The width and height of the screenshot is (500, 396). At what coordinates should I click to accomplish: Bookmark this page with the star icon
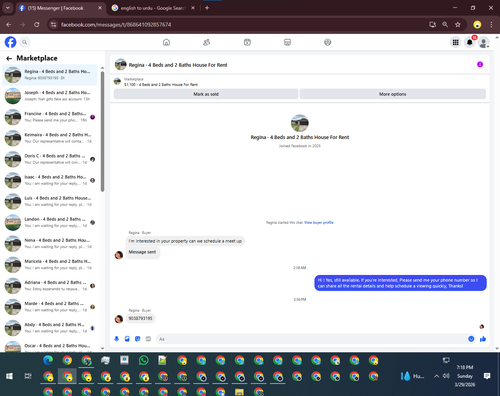pos(458,24)
